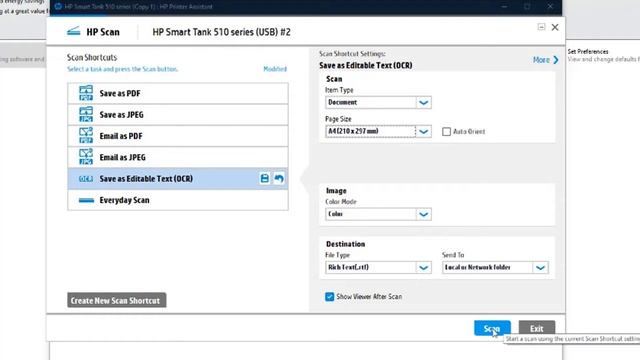The image size is (640, 360).
Task: Click Create New Scan Shortcut
Action: click(117, 300)
